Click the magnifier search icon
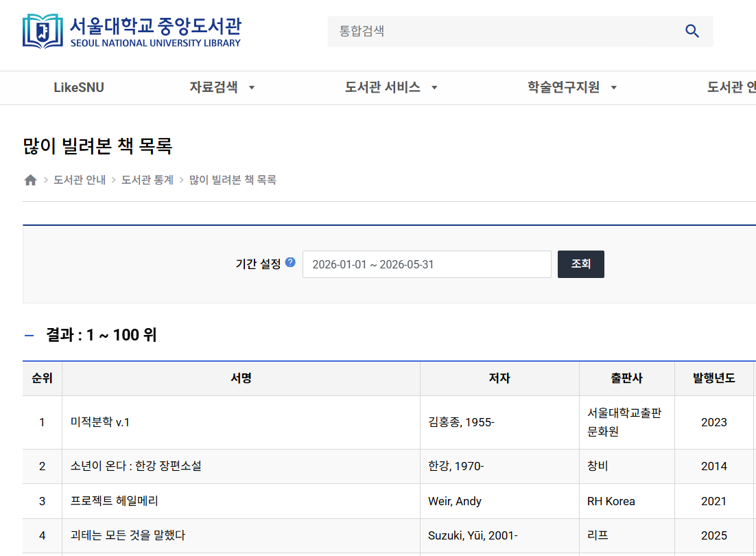 (x=692, y=32)
